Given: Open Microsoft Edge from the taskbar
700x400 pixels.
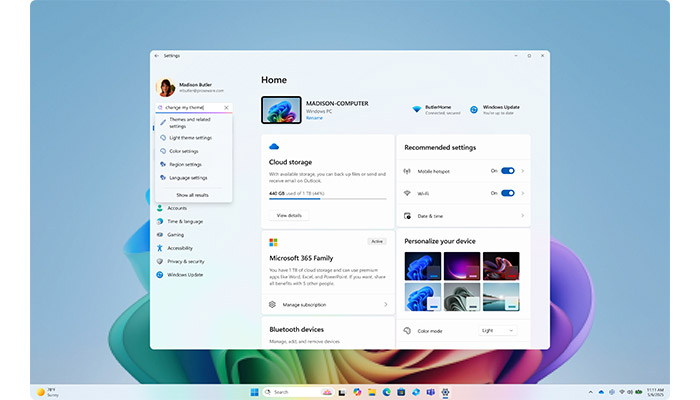Looking at the screenshot, I should [387, 392].
